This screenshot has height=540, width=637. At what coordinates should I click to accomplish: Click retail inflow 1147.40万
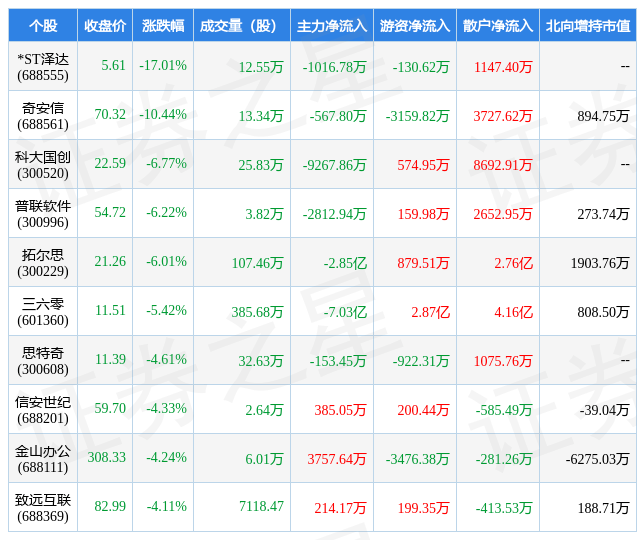pyautogui.click(x=503, y=67)
